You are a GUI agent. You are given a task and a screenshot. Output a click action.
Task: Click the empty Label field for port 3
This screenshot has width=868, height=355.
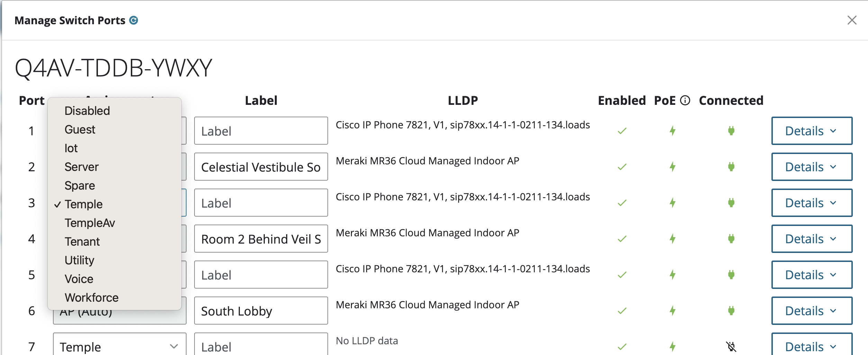tap(261, 203)
